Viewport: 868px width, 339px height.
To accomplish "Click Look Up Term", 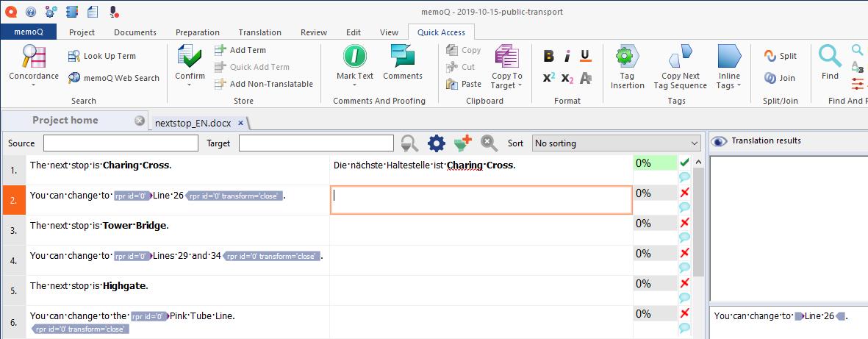I will (x=102, y=56).
